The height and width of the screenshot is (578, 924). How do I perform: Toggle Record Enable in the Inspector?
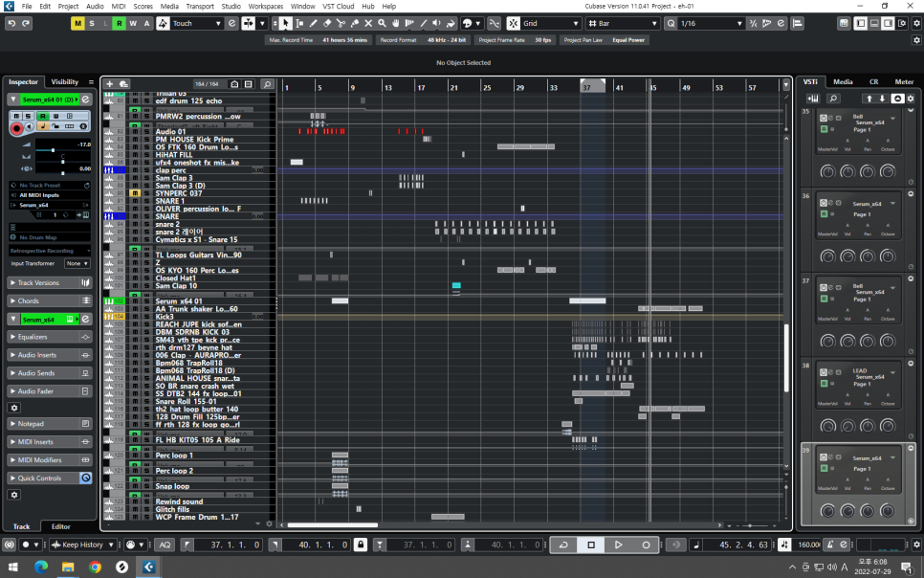pos(16,128)
